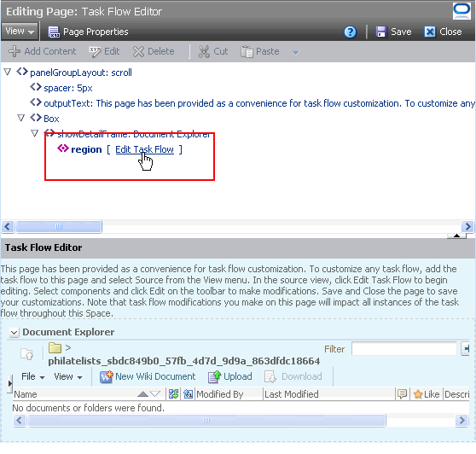The image size is (476, 454).
Task: Select the region tree node
Action: tap(86, 149)
